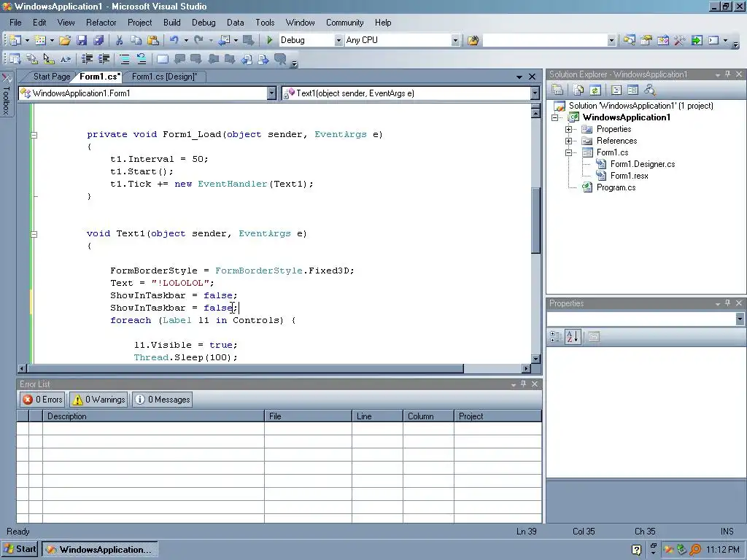Screen dimensions: 747x560
Task: Click the WindowsApplication taskbar button
Action: pyautogui.click(x=99, y=550)
